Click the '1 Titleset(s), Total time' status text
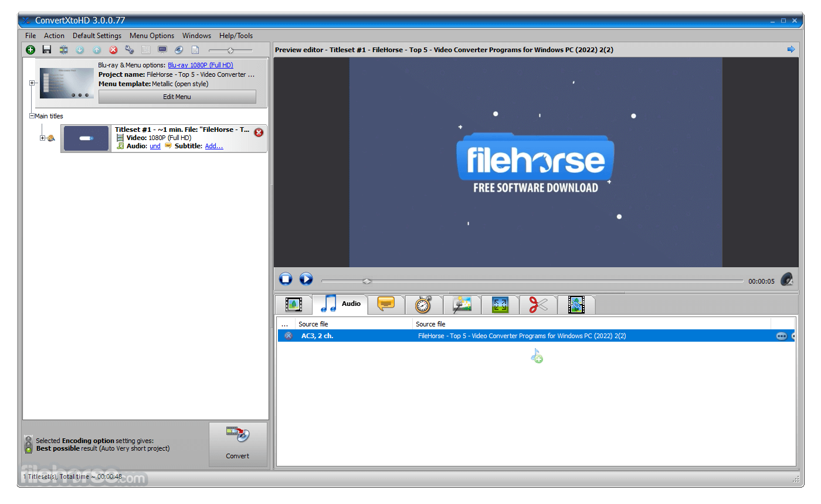This screenshot has height=504, width=821. (x=73, y=476)
